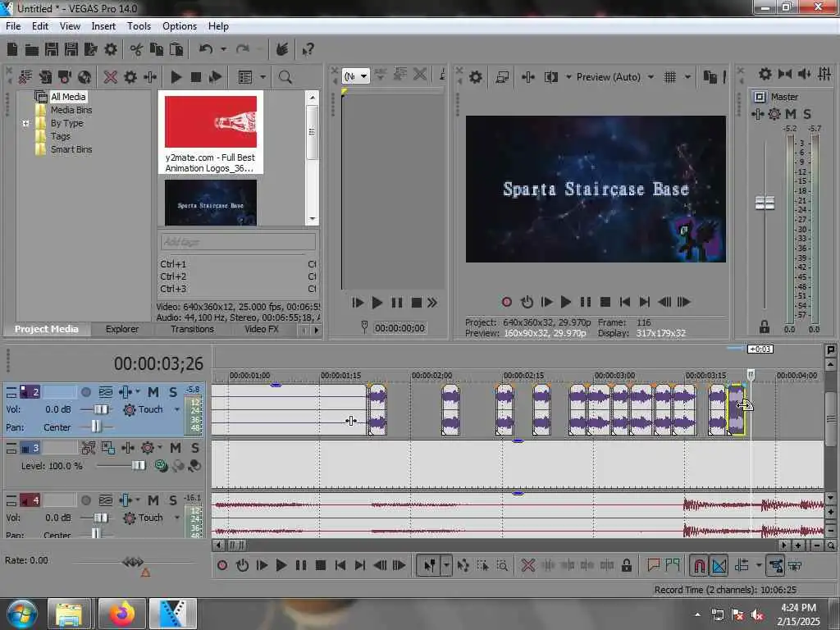Import media icon in Project Media
Image resolution: width=840 pixels, height=630 pixels.
tap(45, 77)
